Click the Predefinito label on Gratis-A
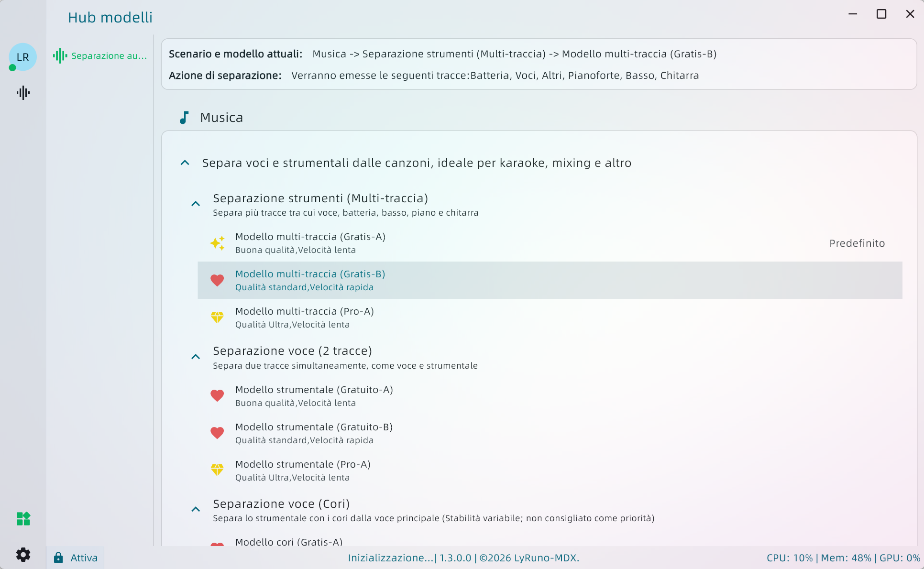Image resolution: width=924 pixels, height=569 pixels. pos(857,243)
